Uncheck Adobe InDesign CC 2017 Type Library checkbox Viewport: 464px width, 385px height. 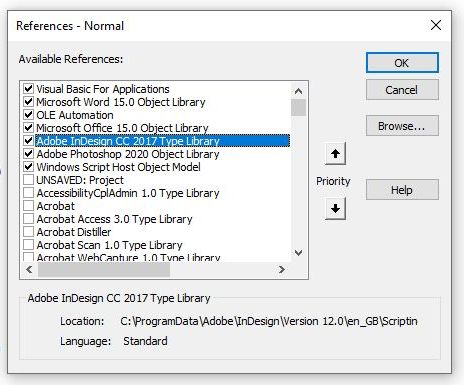click(x=28, y=141)
